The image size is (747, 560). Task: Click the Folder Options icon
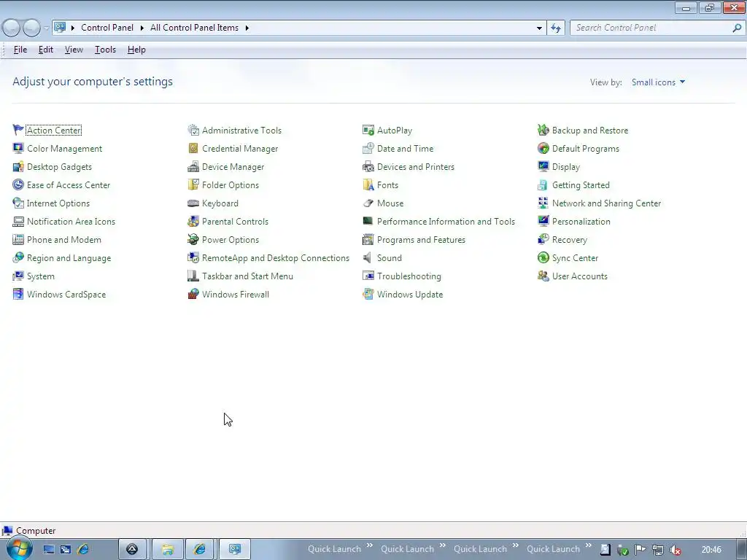[x=193, y=184]
